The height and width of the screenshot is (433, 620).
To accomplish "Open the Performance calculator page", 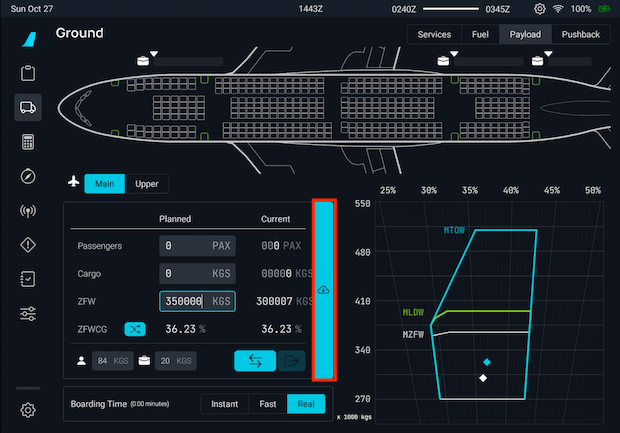I will (x=28, y=142).
